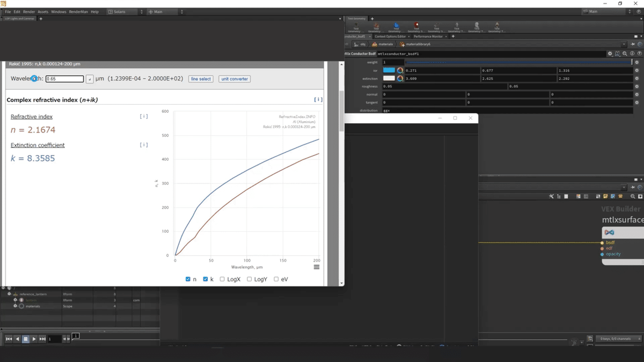Open the wrench tools icon in network toolbar

pyautogui.click(x=551, y=196)
